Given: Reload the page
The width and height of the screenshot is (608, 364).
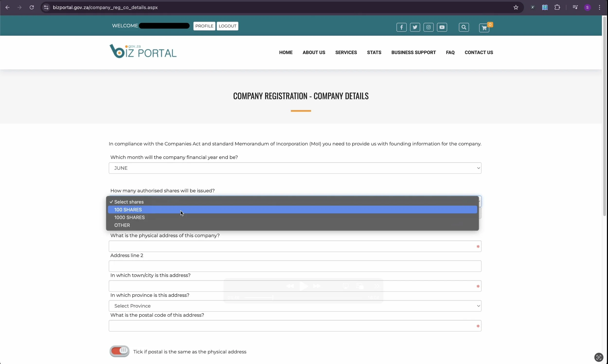Looking at the screenshot, I should pos(32,7).
